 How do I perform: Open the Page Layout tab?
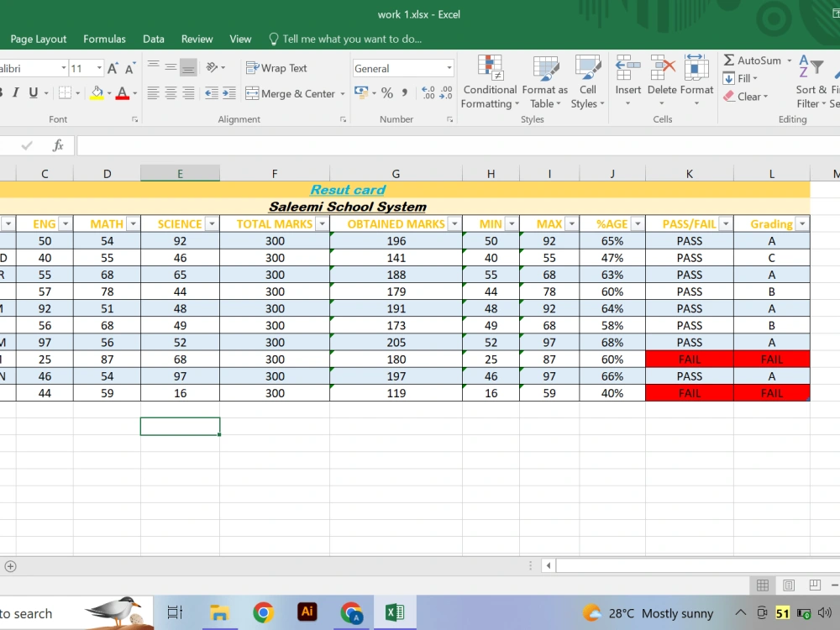coord(39,39)
